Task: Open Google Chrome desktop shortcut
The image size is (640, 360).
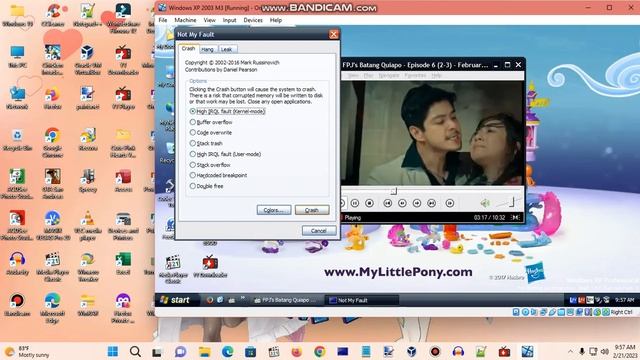Action: 52,143
